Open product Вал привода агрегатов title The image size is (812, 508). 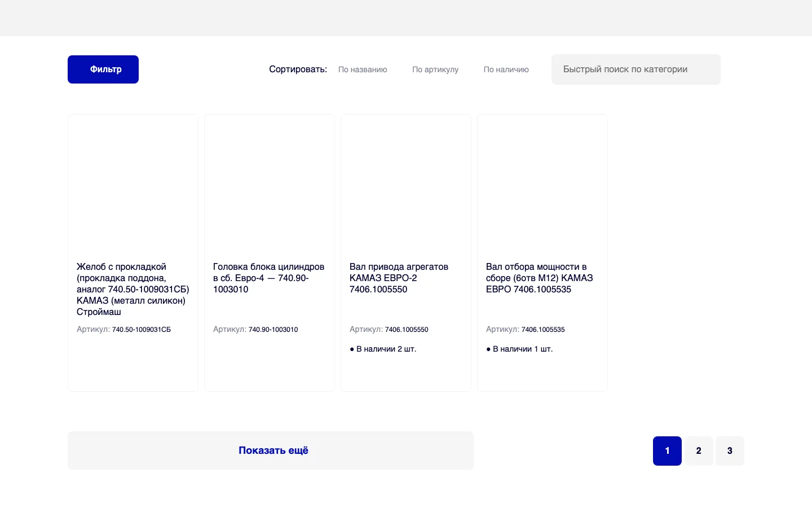click(399, 278)
